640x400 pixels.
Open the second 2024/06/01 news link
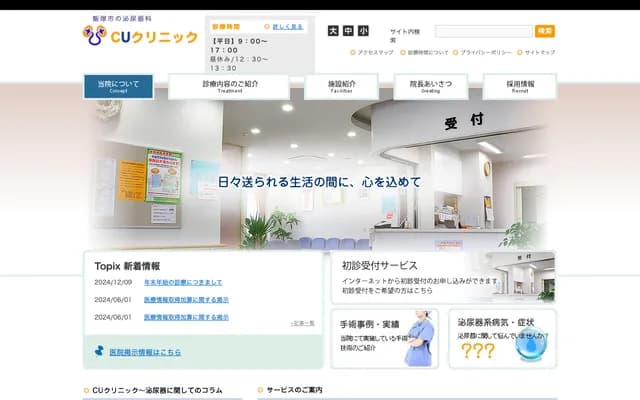click(x=186, y=317)
